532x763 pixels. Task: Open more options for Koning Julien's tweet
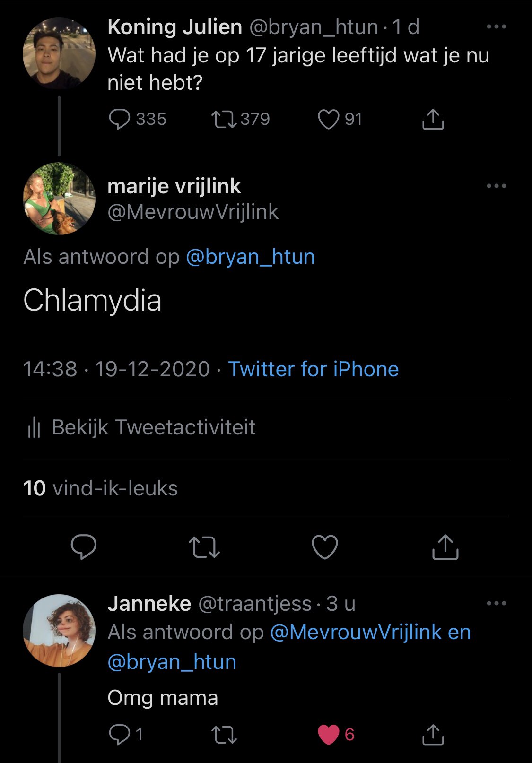(x=496, y=27)
